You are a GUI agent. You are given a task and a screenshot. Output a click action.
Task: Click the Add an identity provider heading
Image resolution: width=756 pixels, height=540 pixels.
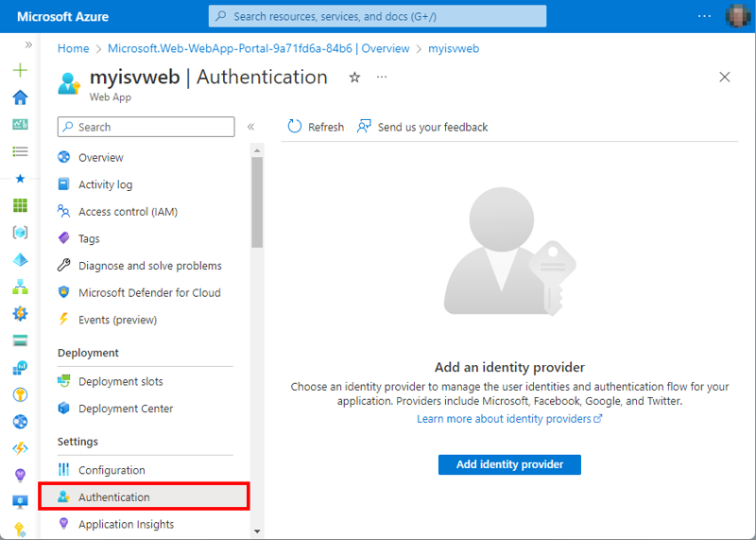click(x=509, y=367)
